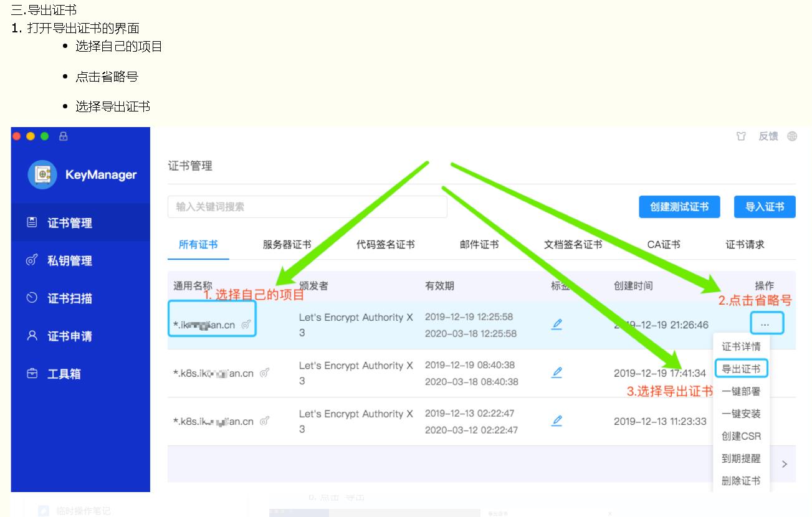
Task: Click the 反馈 feedback link
Action: pos(768,136)
